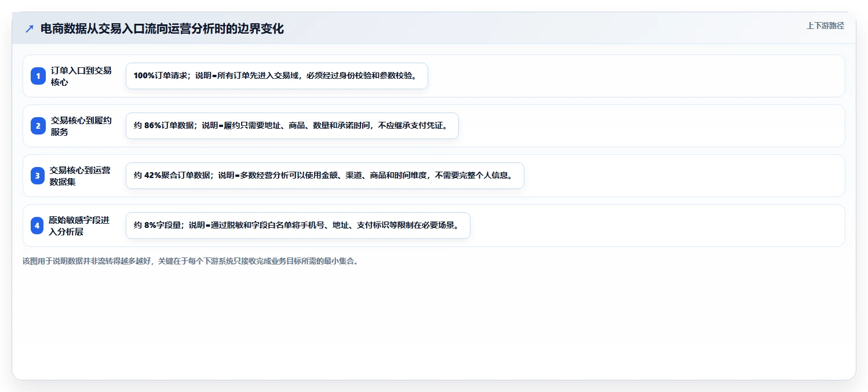Click the arrow icon beside the title

tap(30, 28)
